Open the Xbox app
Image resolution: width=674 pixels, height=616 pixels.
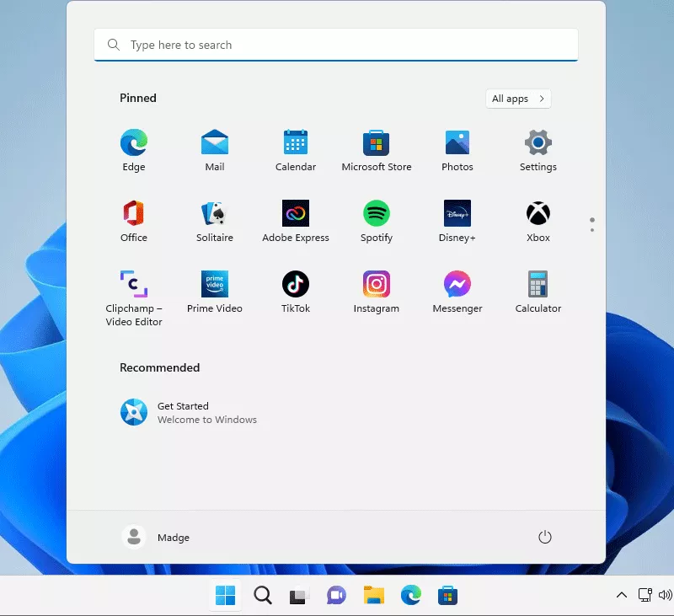538,213
